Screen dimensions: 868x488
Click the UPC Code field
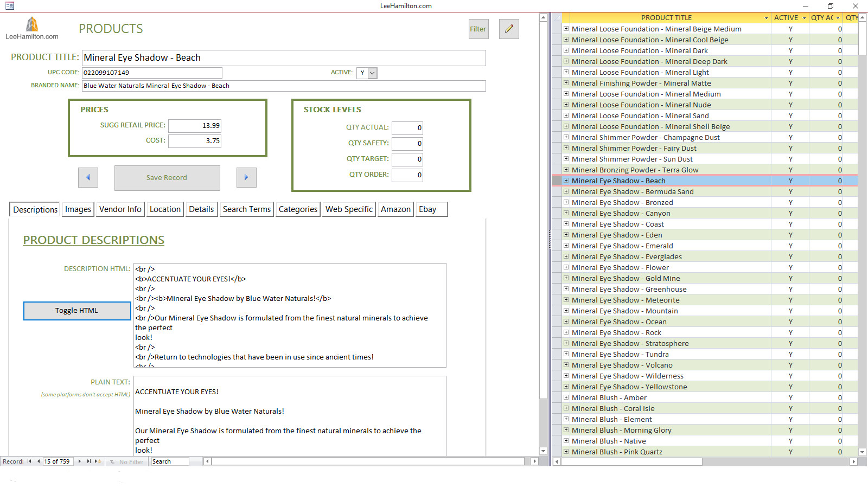152,73
